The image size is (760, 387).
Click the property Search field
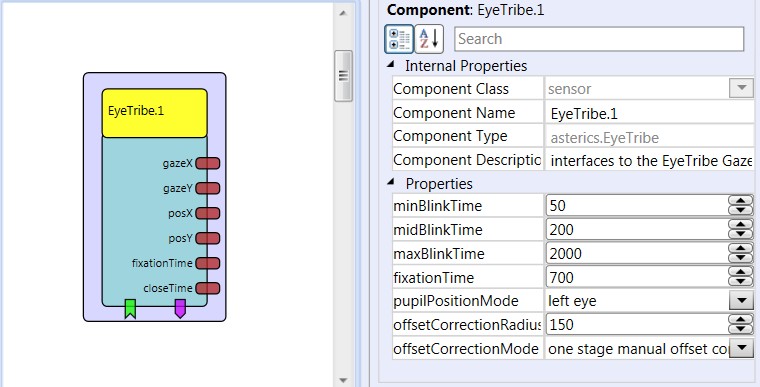click(x=599, y=39)
